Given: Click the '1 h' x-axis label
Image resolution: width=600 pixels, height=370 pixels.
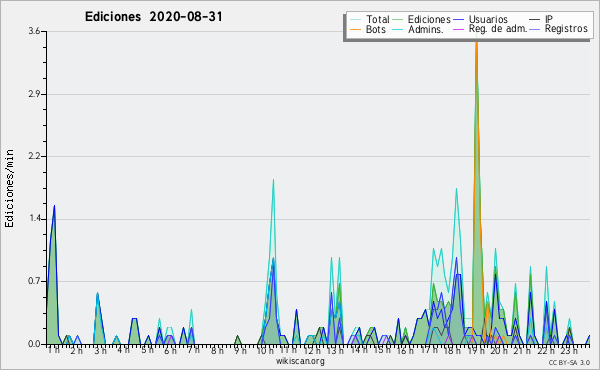Looking at the screenshot, I should point(54,350).
